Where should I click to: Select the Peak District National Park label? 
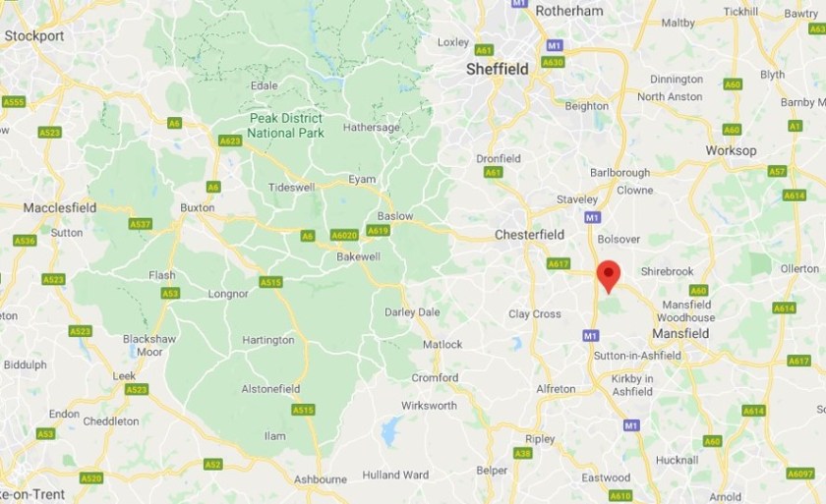click(x=285, y=126)
